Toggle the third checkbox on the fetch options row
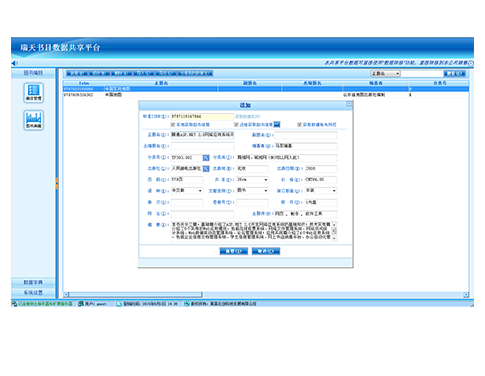This screenshot has height=376, width=485. pyautogui.click(x=299, y=125)
